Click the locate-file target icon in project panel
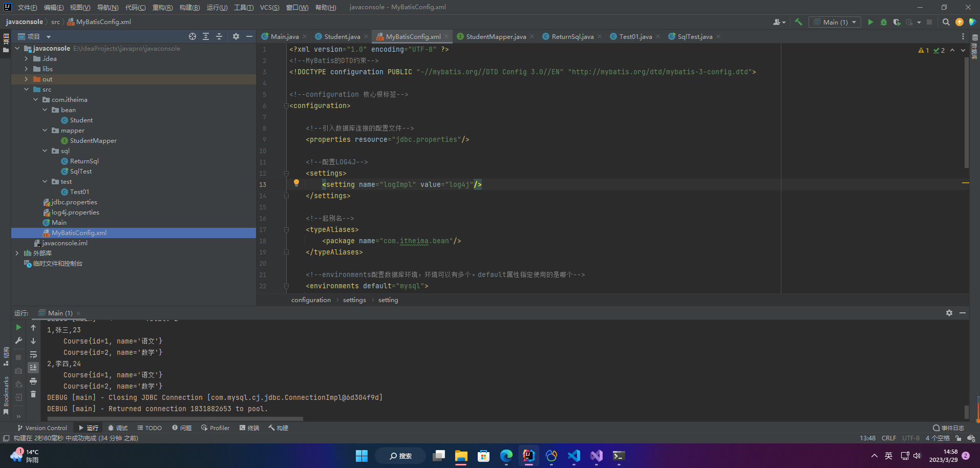The width and height of the screenshot is (980, 468). click(193, 36)
